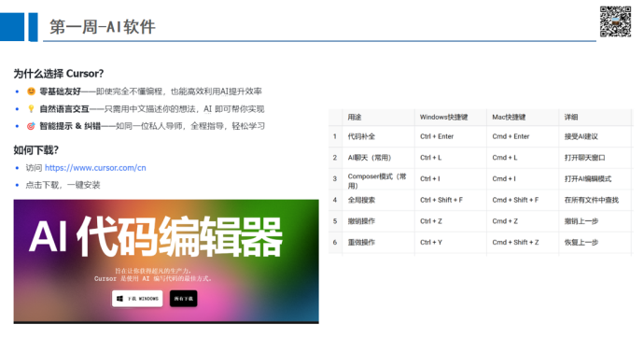Click the Windows logo in the download button
This screenshot has height=352, width=644.
coord(119,299)
